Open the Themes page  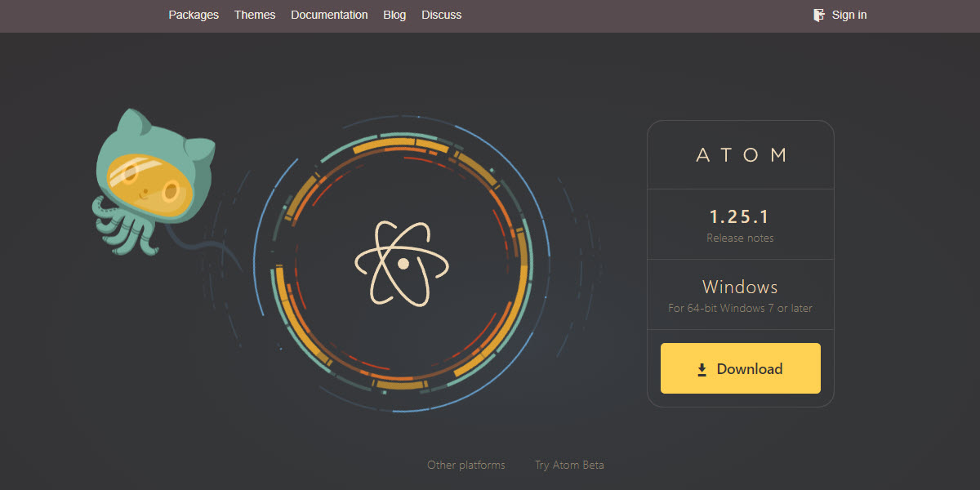point(254,15)
